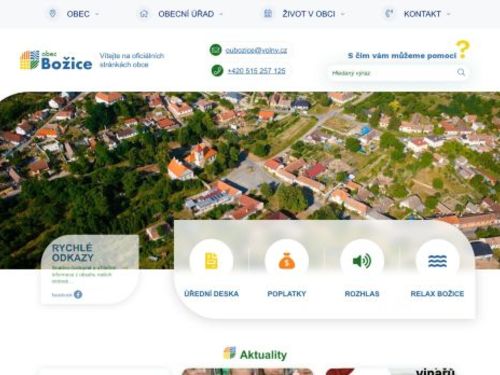The height and width of the screenshot is (375, 500).
Task: Open the blue Relax Božice waves icon
Action: point(437,261)
